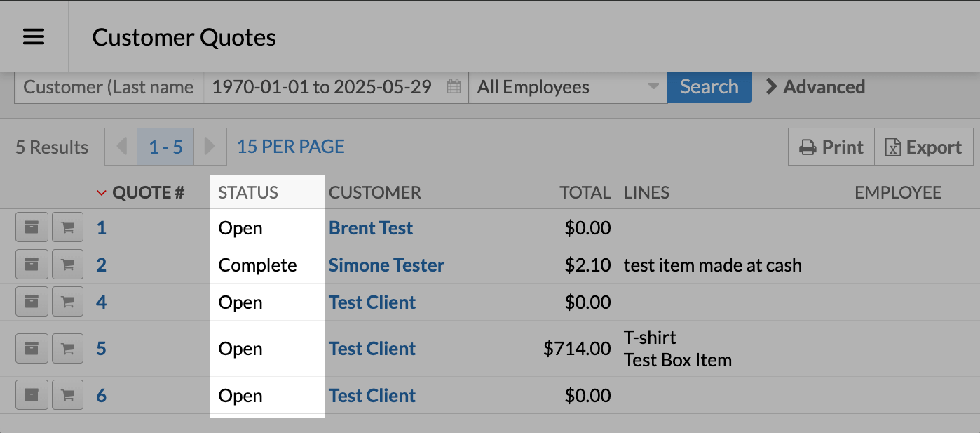This screenshot has width=980, height=433.
Task: Open customer Simone Tester
Action: [386, 265]
